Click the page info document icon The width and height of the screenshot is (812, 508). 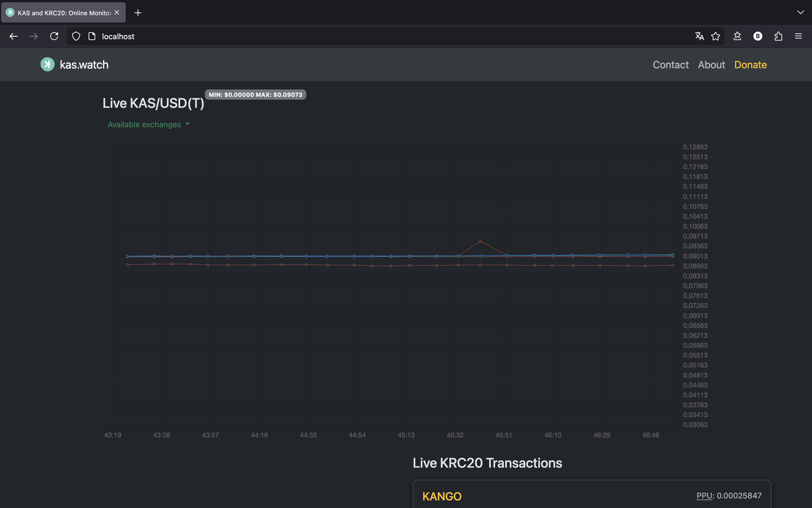[92, 36]
